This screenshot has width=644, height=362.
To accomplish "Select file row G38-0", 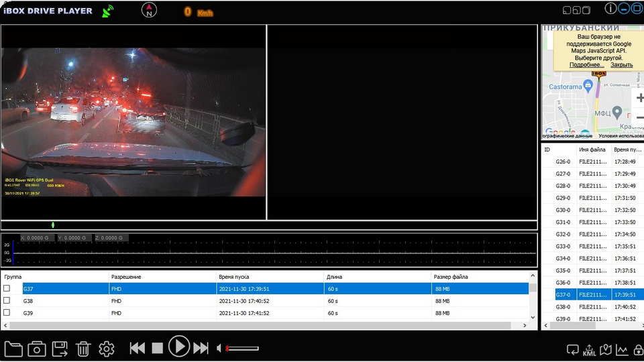I will click(x=592, y=307).
